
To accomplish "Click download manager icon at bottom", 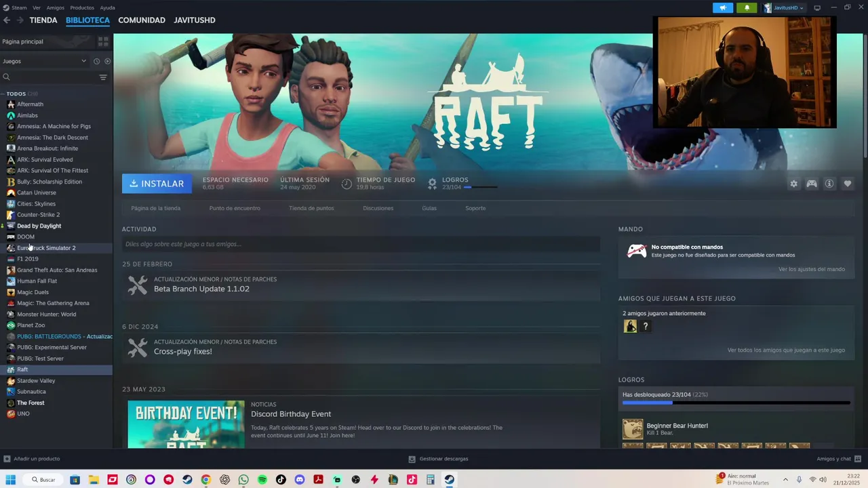I will [412, 459].
